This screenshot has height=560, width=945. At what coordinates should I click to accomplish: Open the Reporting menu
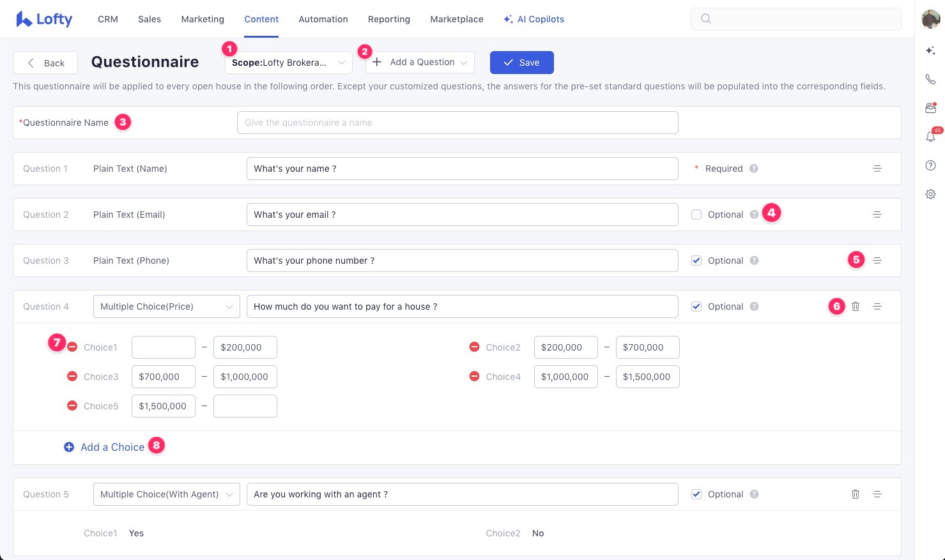(x=388, y=19)
